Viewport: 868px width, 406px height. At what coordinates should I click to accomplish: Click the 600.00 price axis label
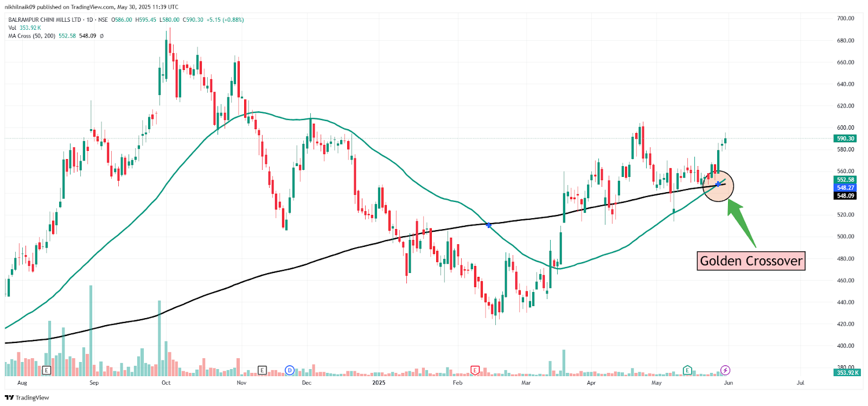click(845, 128)
